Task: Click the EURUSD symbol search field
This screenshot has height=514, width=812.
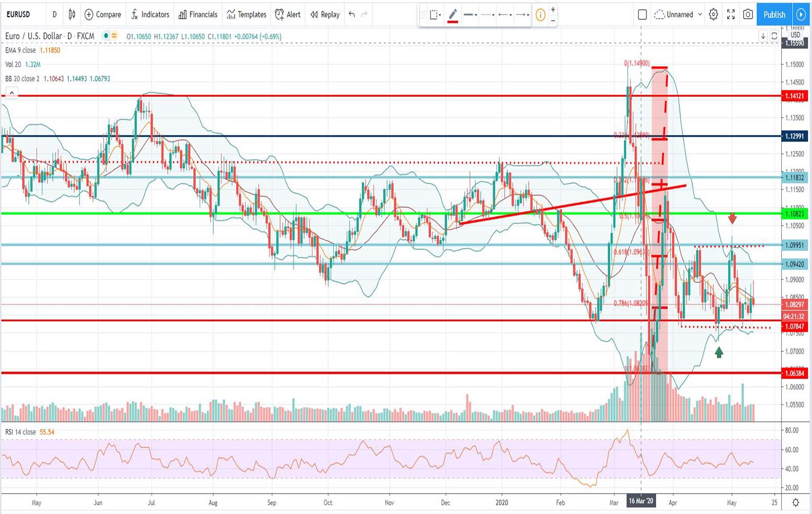Action: coord(18,15)
